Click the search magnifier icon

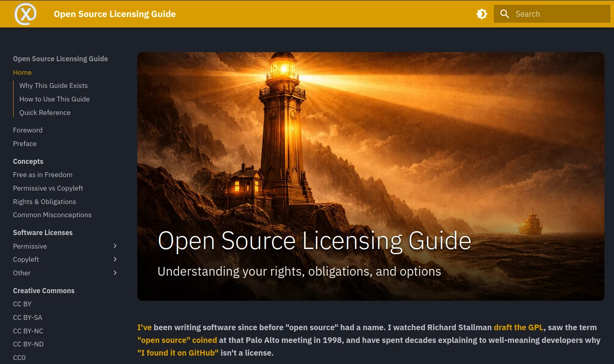pyautogui.click(x=504, y=14)
